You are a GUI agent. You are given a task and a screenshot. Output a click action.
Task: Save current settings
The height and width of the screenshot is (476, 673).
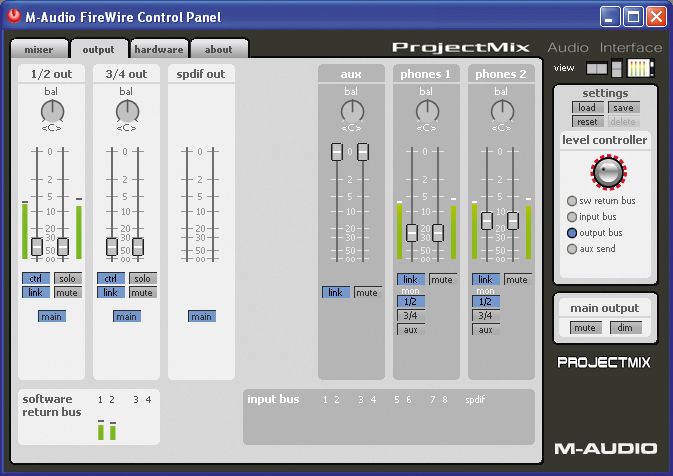[624, 107]
